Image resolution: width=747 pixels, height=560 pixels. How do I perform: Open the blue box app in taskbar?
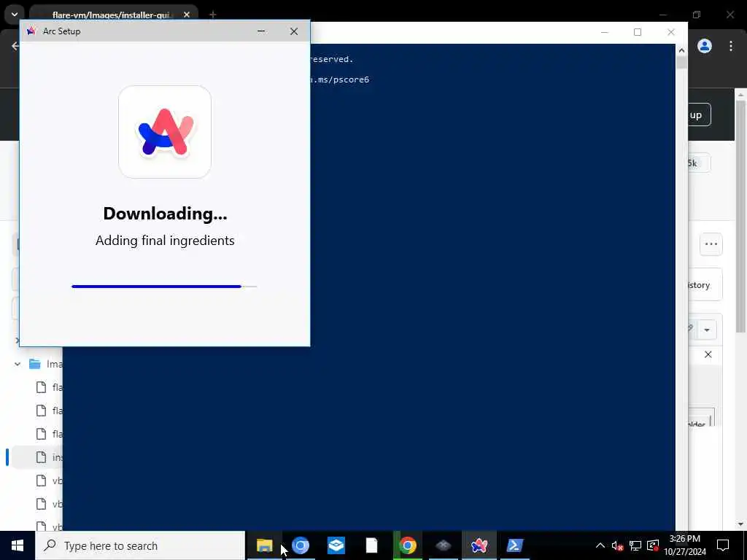336,545
